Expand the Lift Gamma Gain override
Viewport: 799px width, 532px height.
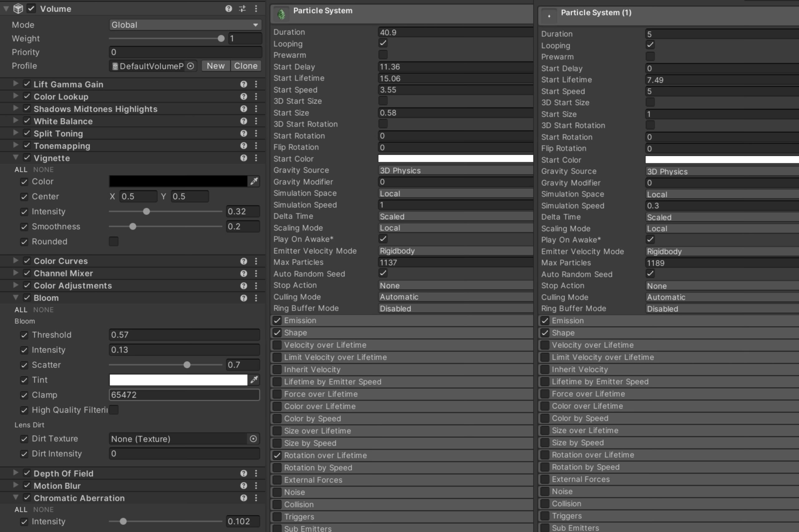tap(15, 84)
